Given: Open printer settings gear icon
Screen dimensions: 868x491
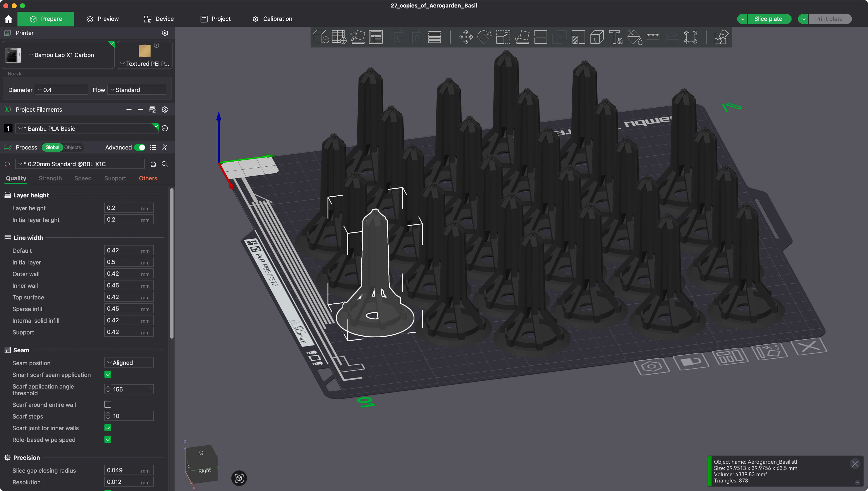Looking at the screenshot, I should pos(165,33).
